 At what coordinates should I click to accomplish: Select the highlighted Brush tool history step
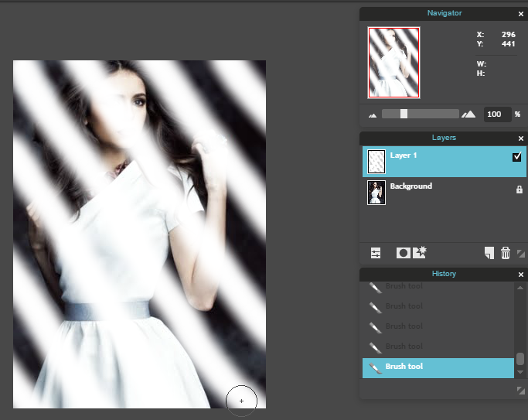point(438,367)
